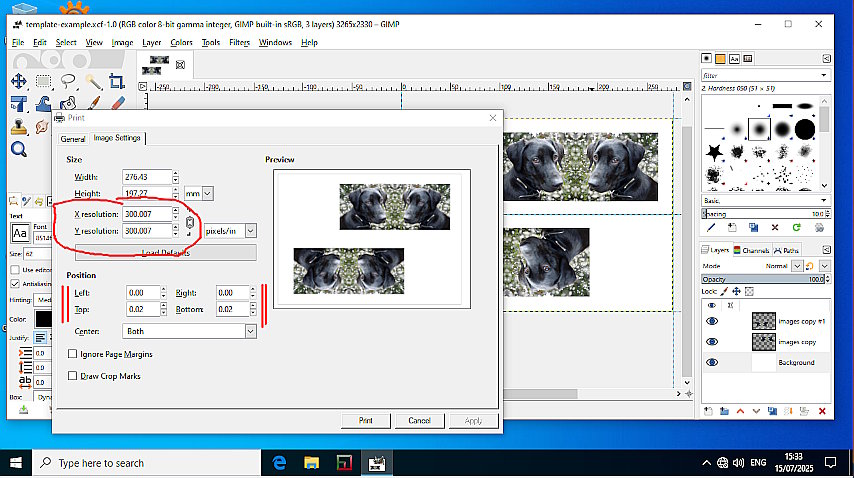The image size is (854, 478).
Task: Open the mm size unit dropdown
Action: [199, 193]
